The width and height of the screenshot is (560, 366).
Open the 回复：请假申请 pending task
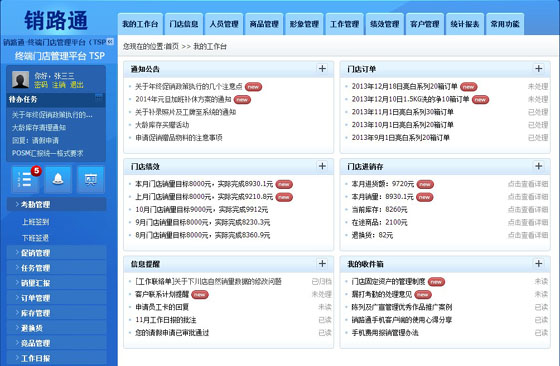(x=35, y=140)
